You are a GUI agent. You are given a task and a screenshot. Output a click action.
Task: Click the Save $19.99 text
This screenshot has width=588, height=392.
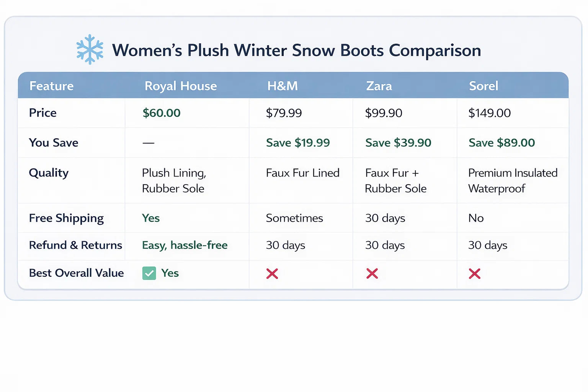coord(298,143)
